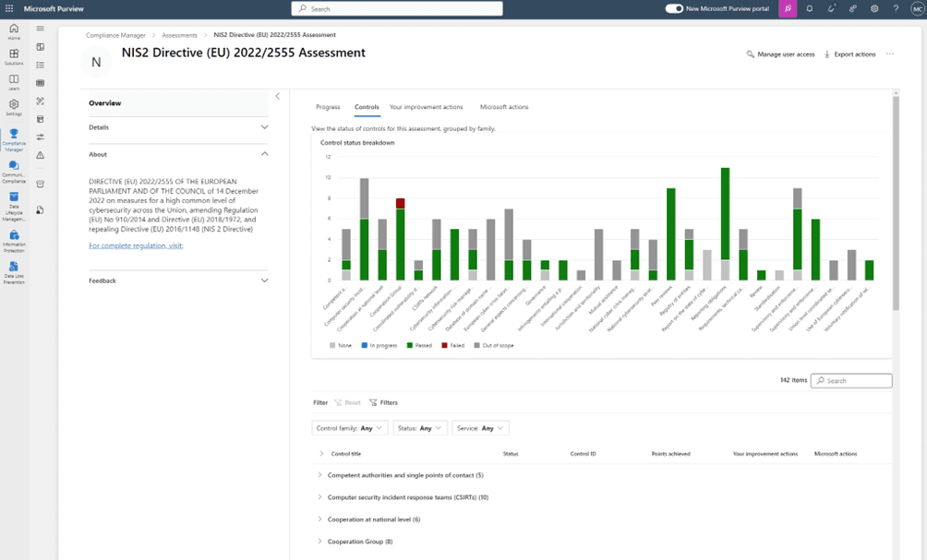Viewport: 927px width, 560px height.
Task: Click the Failed legend swatch
Action: 445,346
